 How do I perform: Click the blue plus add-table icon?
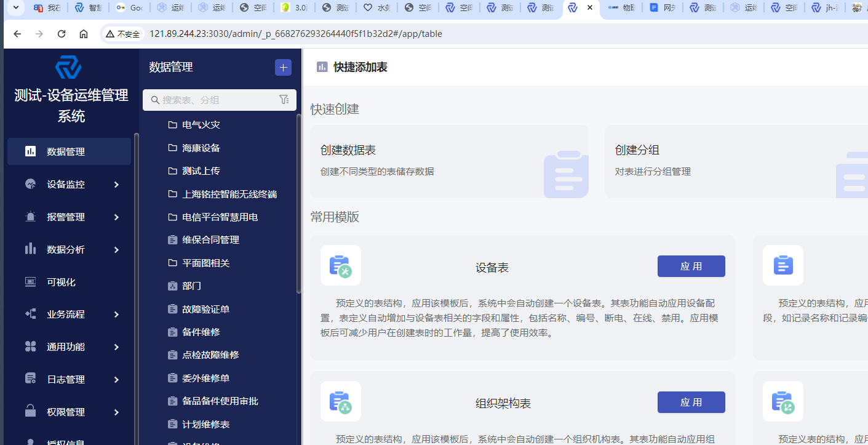pyautogui.click(x=283, y=68)
